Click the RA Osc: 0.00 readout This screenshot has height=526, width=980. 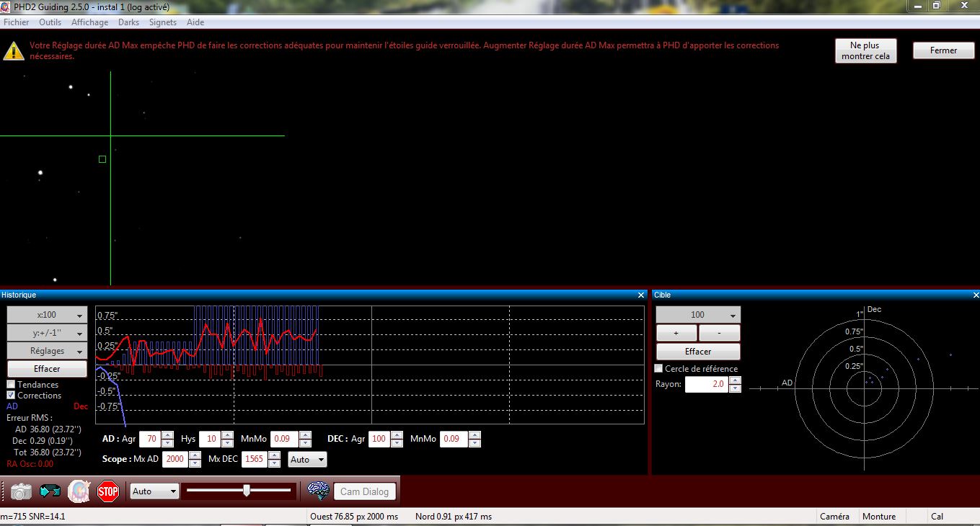[x=30, y=463]
